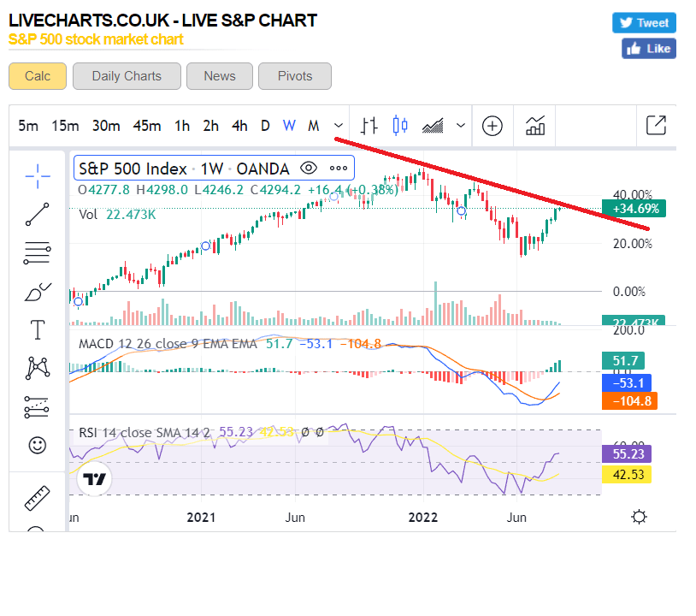Switch to the Daily Charts tab
This screenshot has height=616, width=696.
(126, 76)
